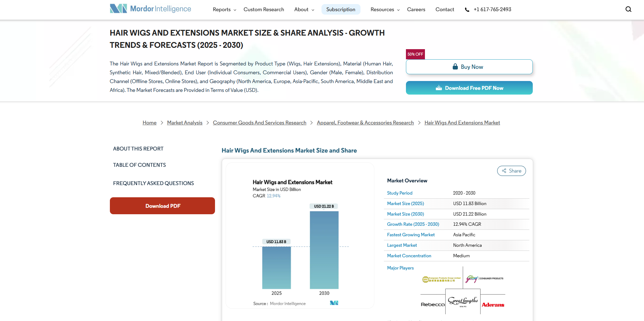Select Careers in the navigation menu
Image resolution: width=644 pixels, height=321 pixels.
pos(416,9)
